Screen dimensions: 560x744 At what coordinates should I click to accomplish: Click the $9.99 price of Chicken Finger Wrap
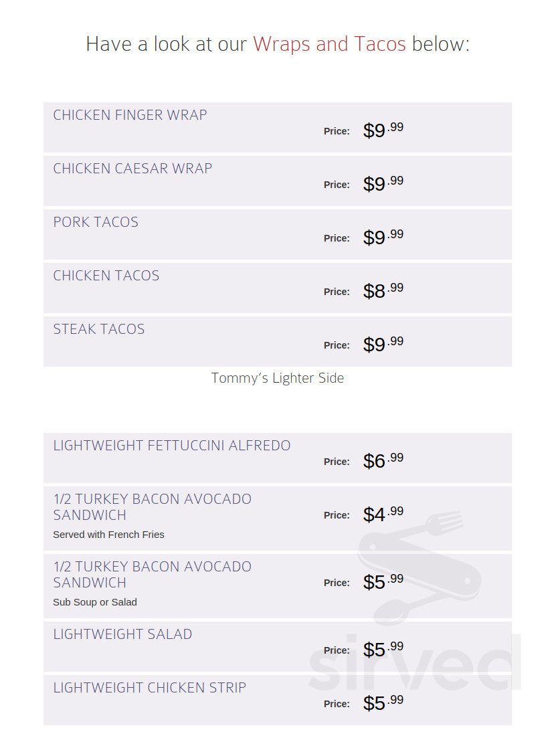click(x=383, y=129)
